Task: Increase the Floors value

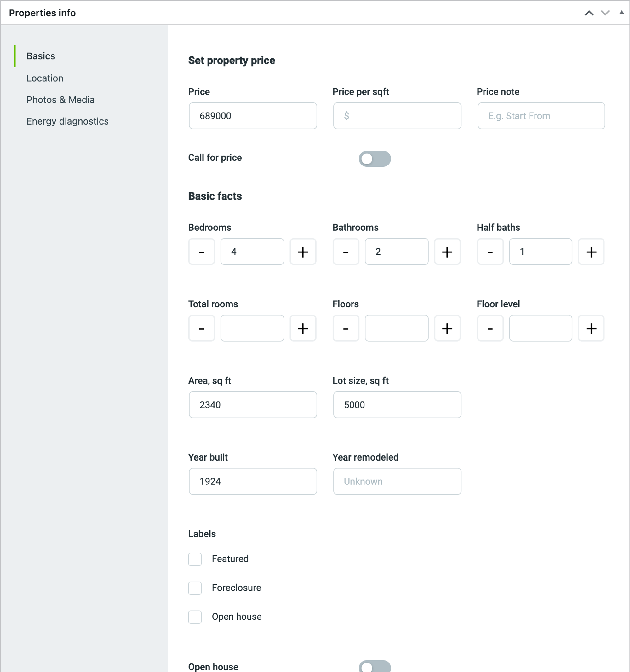Action: click(x=447, y=328)
